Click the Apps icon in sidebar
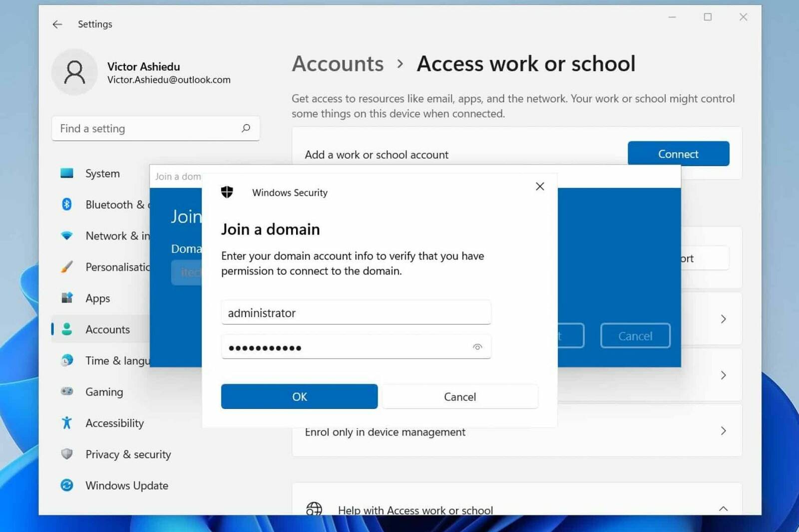 [x=66, y=298]
